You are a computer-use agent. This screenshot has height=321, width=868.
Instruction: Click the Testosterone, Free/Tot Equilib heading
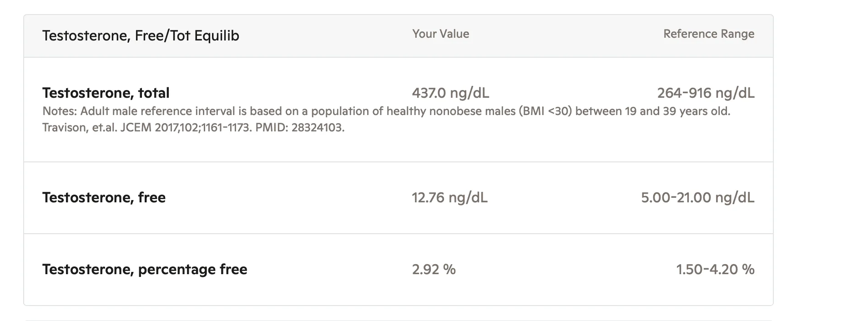tap(141, 35)
